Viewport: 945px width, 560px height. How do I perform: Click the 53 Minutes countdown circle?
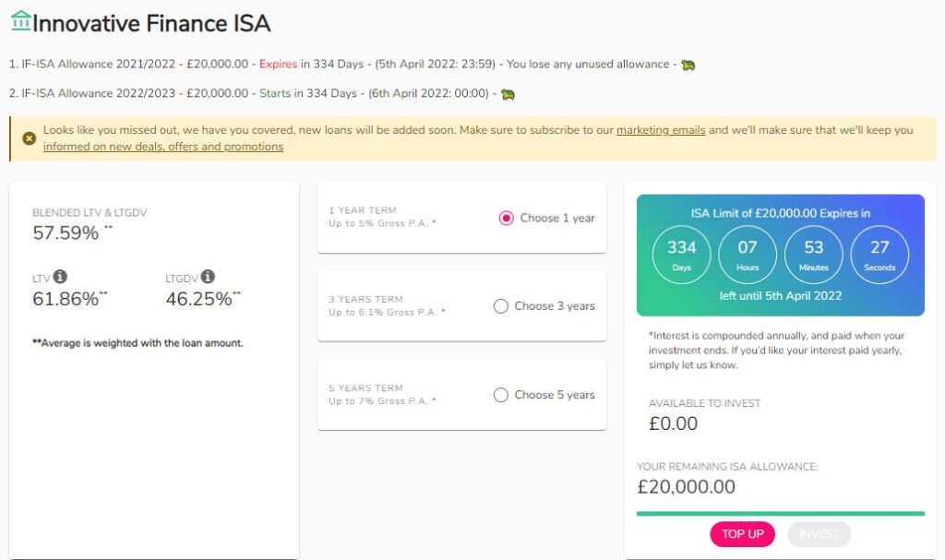coord(814,255)
